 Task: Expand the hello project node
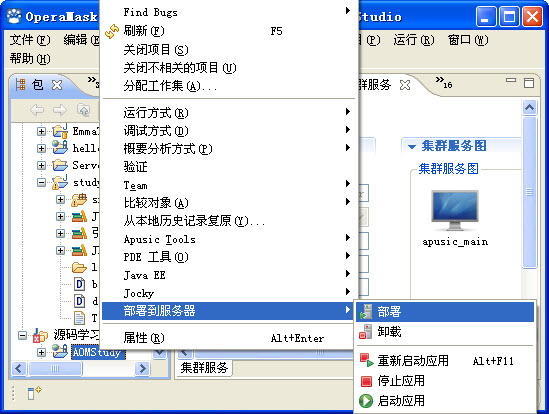click(x=41, y=148)
